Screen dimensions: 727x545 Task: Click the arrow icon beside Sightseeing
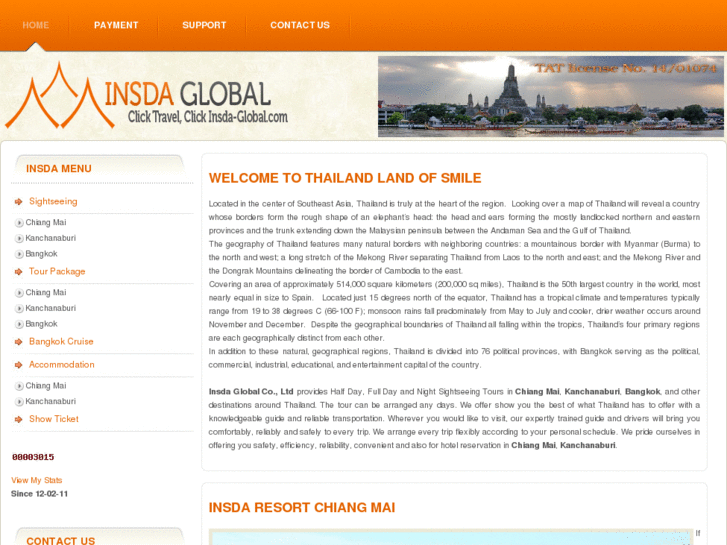(x=19, y=202)
